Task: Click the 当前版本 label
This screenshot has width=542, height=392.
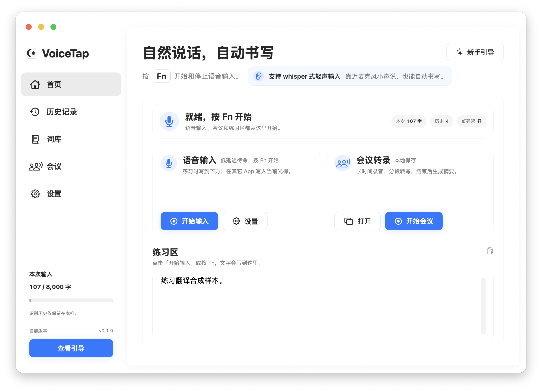Action: [x=38, y=331]
